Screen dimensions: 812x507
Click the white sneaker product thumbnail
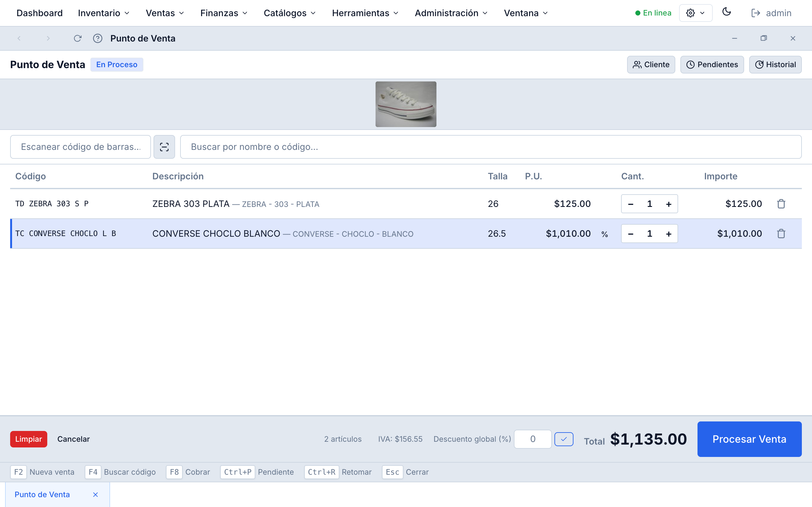406,104
